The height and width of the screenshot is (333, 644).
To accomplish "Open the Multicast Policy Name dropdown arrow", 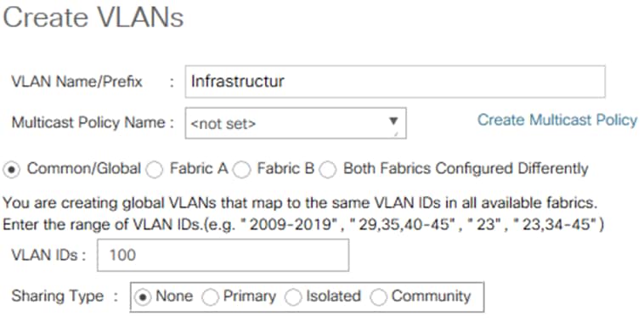I will tap(393, 121).
